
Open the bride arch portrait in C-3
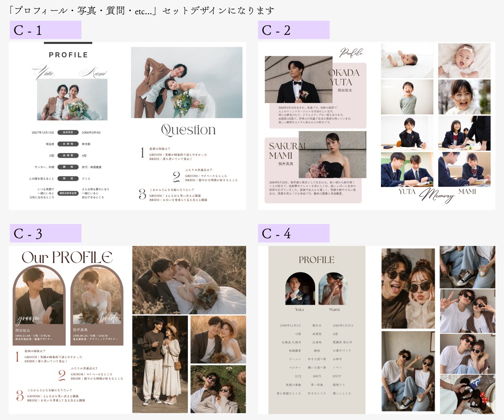pyautogui.click(x=97, y=295)
